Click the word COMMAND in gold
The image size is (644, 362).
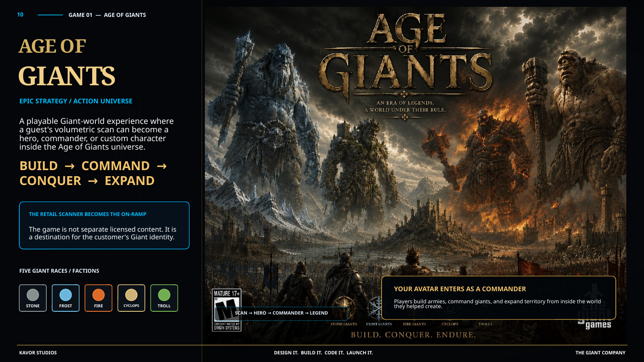[116, 166]
